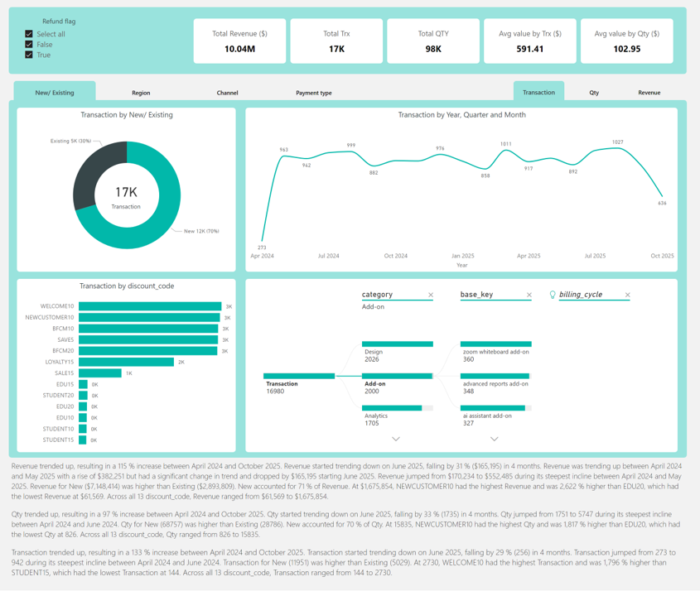
Task: Select the Payment type tab
Action: click(x=314, y=93)
